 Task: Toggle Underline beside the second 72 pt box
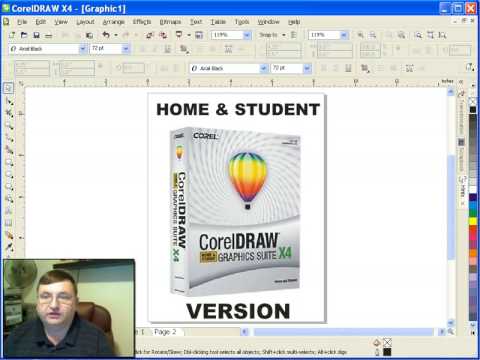[348, 68]
